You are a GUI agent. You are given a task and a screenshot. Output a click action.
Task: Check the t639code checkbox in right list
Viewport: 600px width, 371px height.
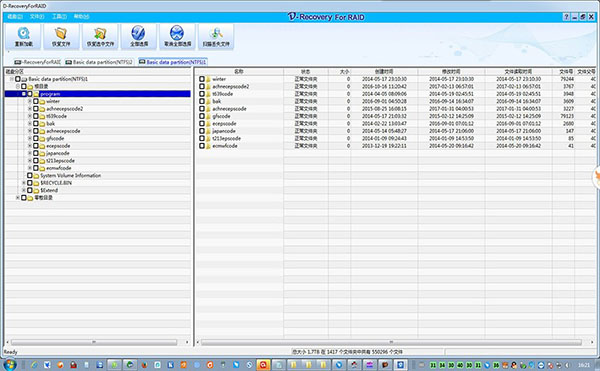pyautogui.click(x=202, y=94)
